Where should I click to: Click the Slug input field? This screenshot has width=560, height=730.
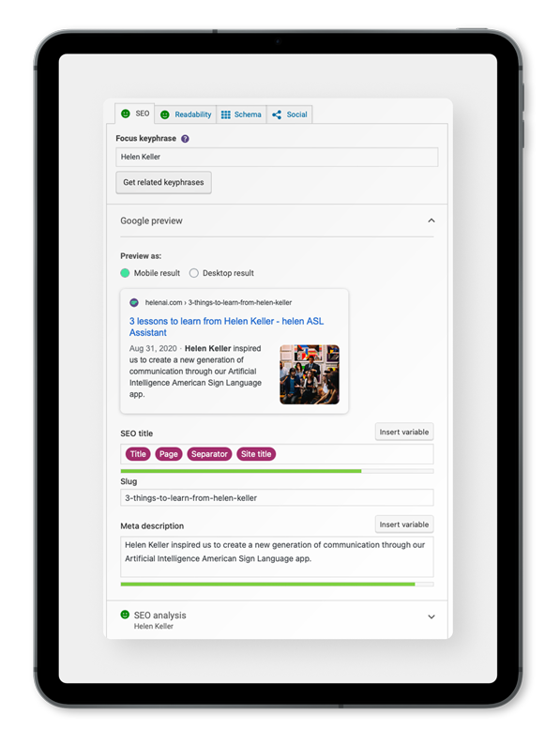[277, 497]
